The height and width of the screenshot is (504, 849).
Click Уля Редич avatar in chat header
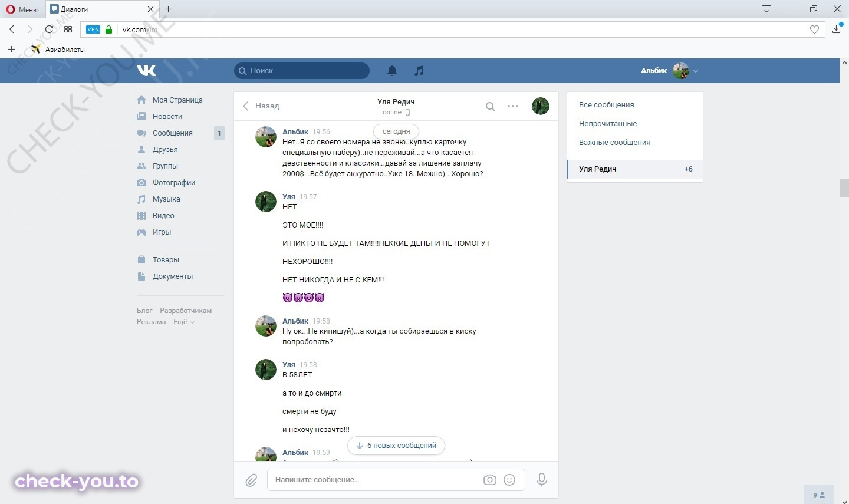[x=541, y=106]
